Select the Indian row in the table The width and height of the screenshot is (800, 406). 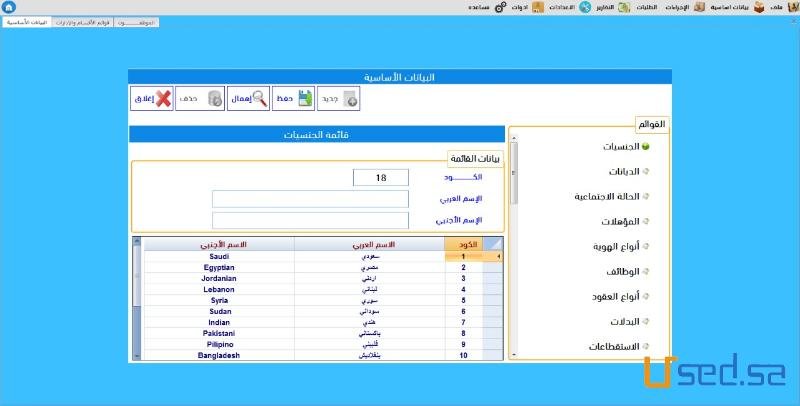click(x=323, y=322)
